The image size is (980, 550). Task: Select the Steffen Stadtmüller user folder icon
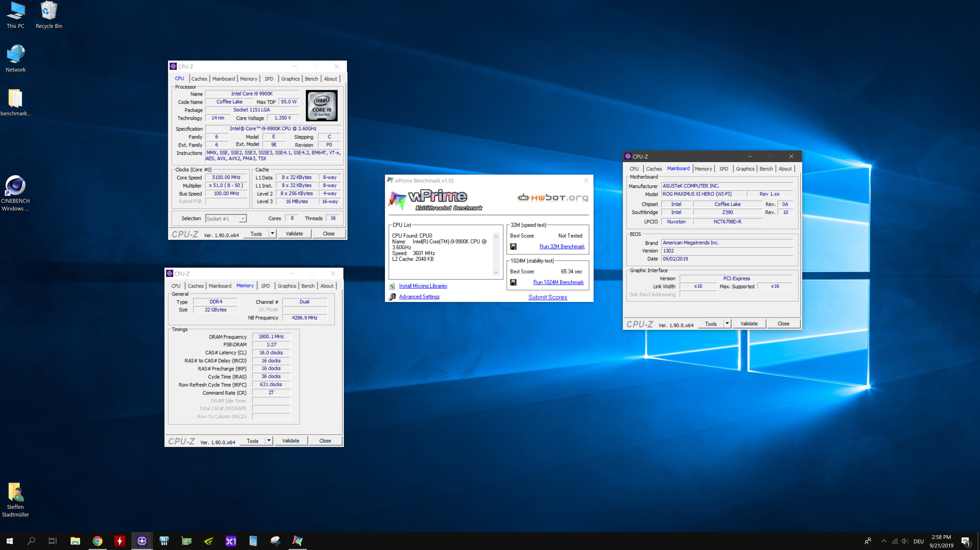[16, 500]
